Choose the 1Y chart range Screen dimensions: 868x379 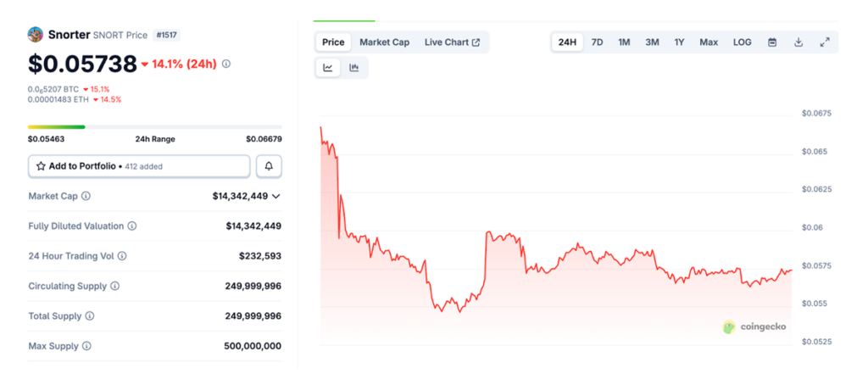click(679, 42)
